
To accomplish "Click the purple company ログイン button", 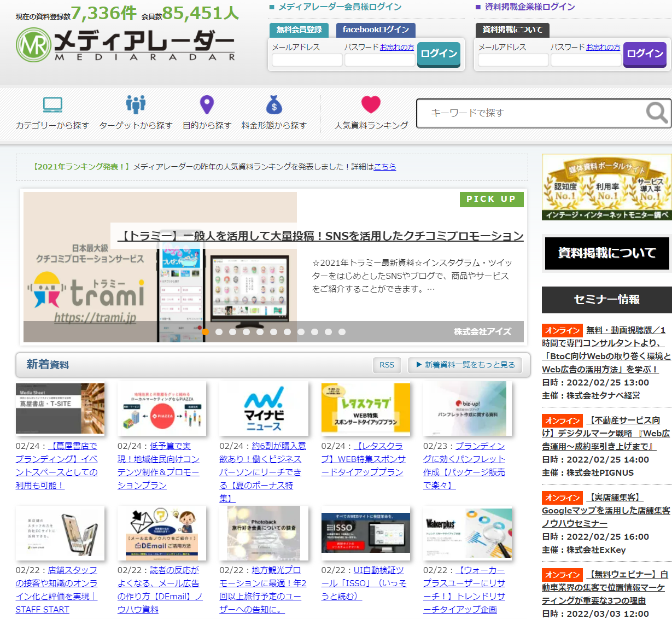I will (x=645, y=54).
